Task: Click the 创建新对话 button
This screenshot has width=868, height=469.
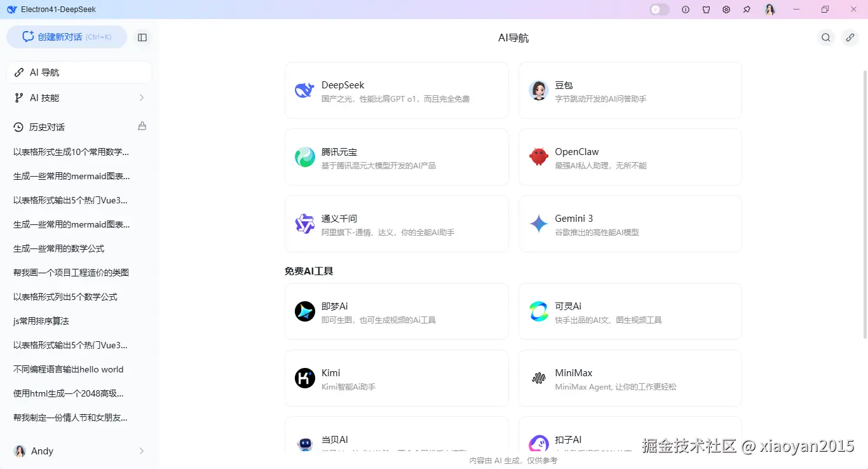Action: tap(67, 37)
